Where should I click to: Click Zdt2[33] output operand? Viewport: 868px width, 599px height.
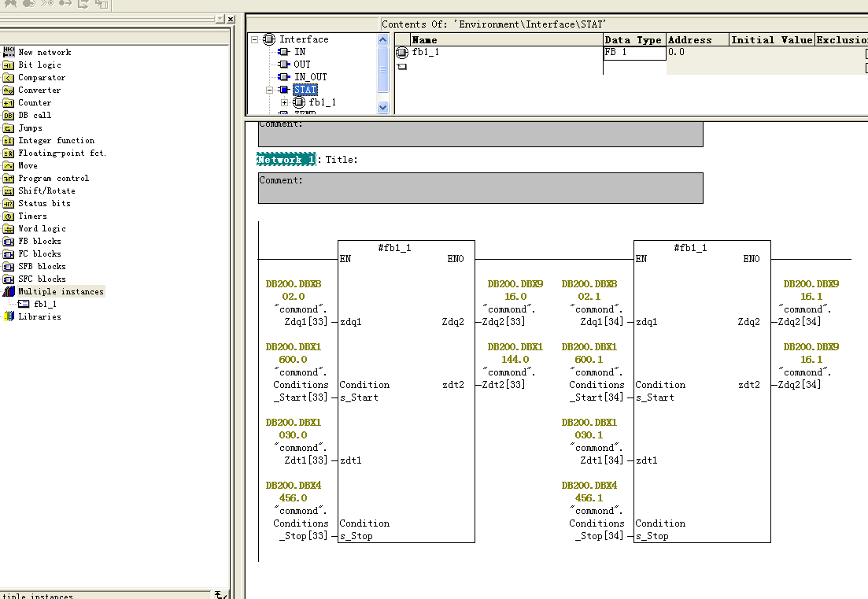[503, 385]
